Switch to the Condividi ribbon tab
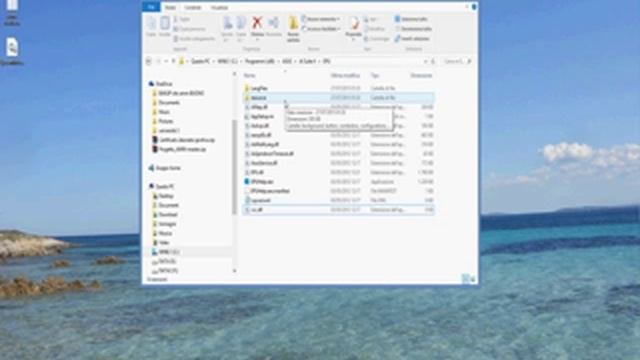Viewport: 640px width, 360px height. tap(193, 7)
